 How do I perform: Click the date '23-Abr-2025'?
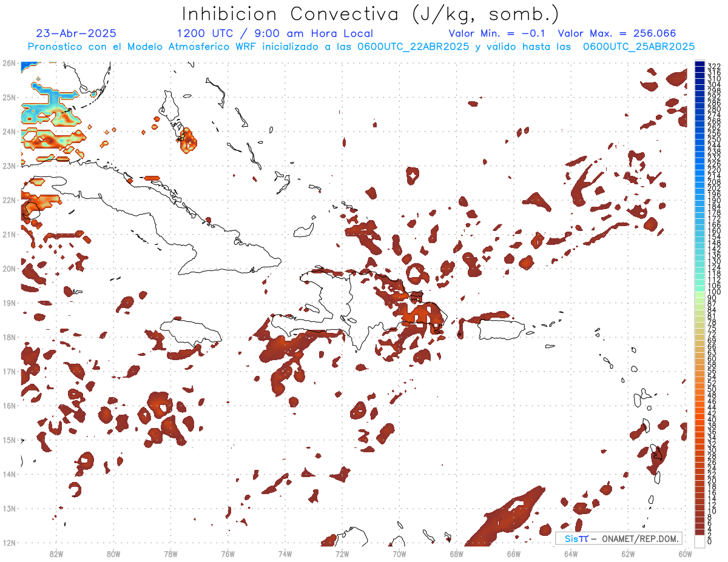76,33
